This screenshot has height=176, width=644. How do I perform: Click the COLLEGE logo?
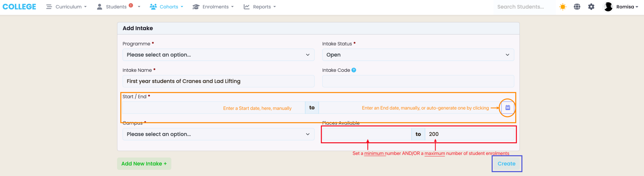[19, 7]
